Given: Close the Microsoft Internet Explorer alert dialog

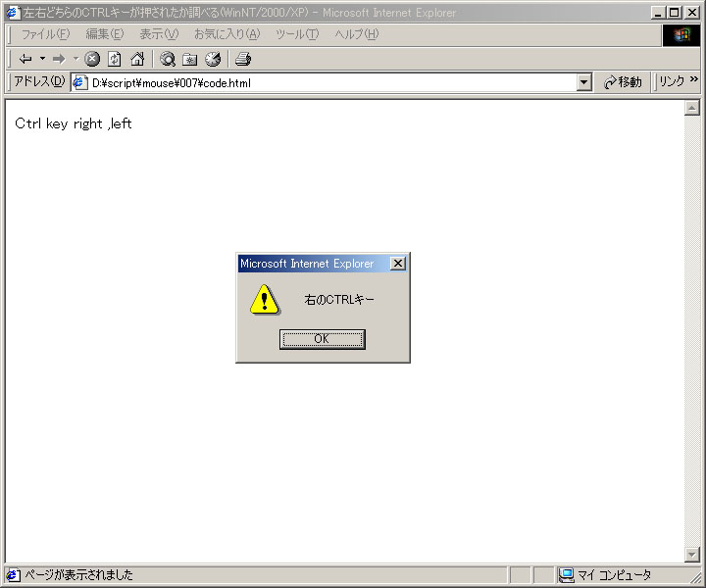Looking at the screenshot, I should click(398, 264).
